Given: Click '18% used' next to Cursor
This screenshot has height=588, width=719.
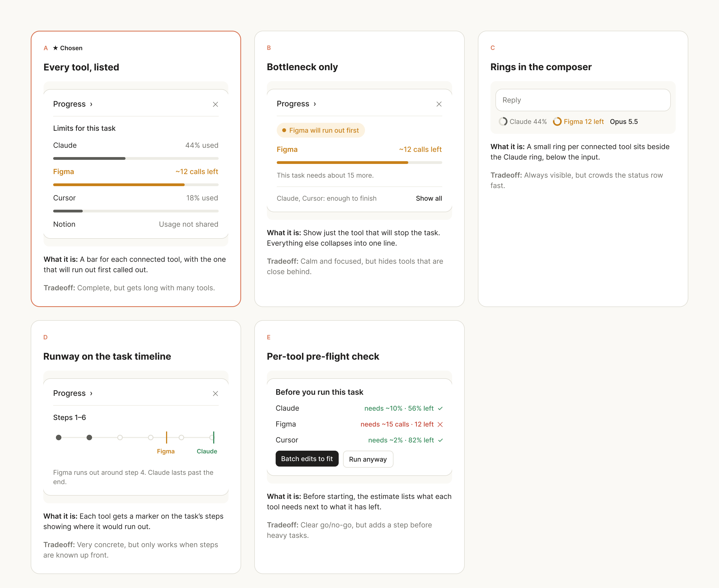Looking at the screenshot, I should (x=202, y=198).
